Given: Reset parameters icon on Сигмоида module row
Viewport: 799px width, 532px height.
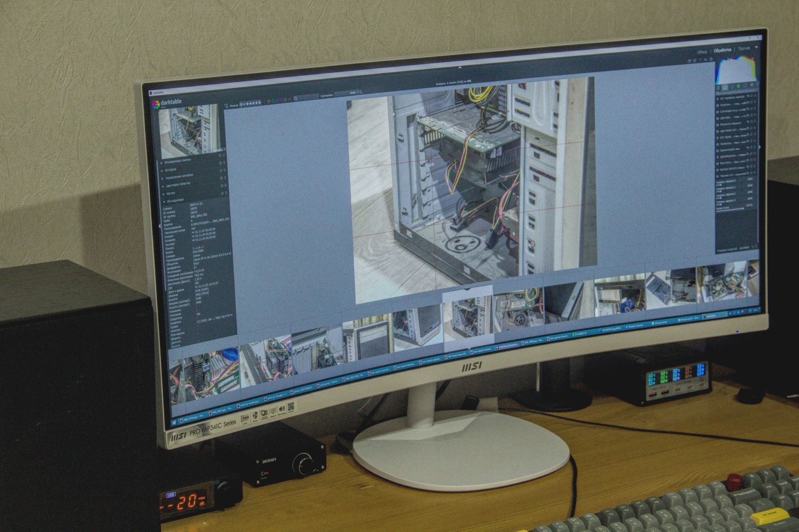Looking at the screenshot, I should (x=752, y=109).
